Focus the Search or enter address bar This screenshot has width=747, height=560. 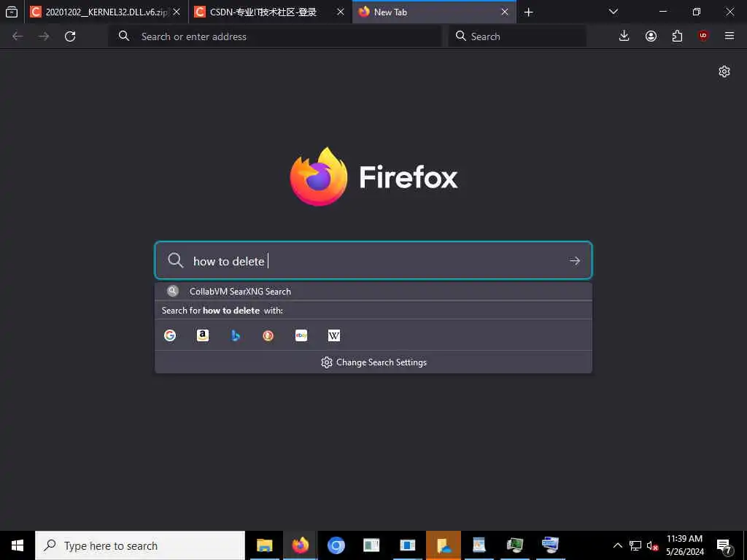[275, 36]
